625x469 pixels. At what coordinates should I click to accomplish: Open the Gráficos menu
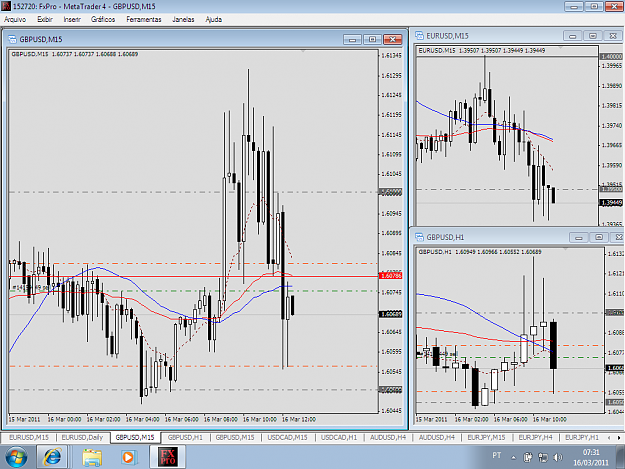(103, 19)
